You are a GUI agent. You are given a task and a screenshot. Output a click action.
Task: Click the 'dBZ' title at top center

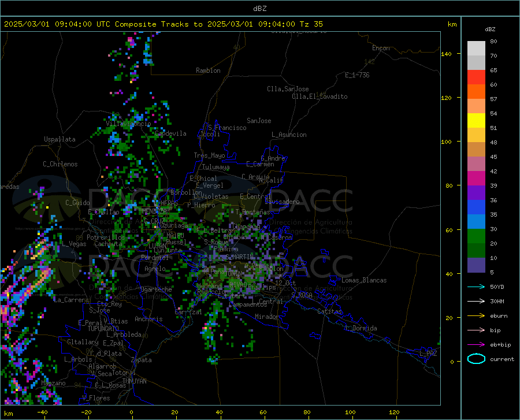[259, 9]
